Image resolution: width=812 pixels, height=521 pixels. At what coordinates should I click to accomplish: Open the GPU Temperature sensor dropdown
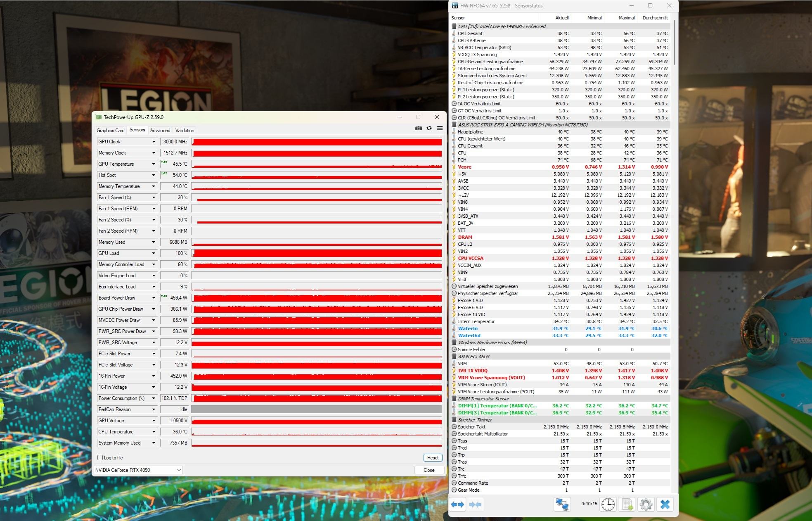point(154,164)
